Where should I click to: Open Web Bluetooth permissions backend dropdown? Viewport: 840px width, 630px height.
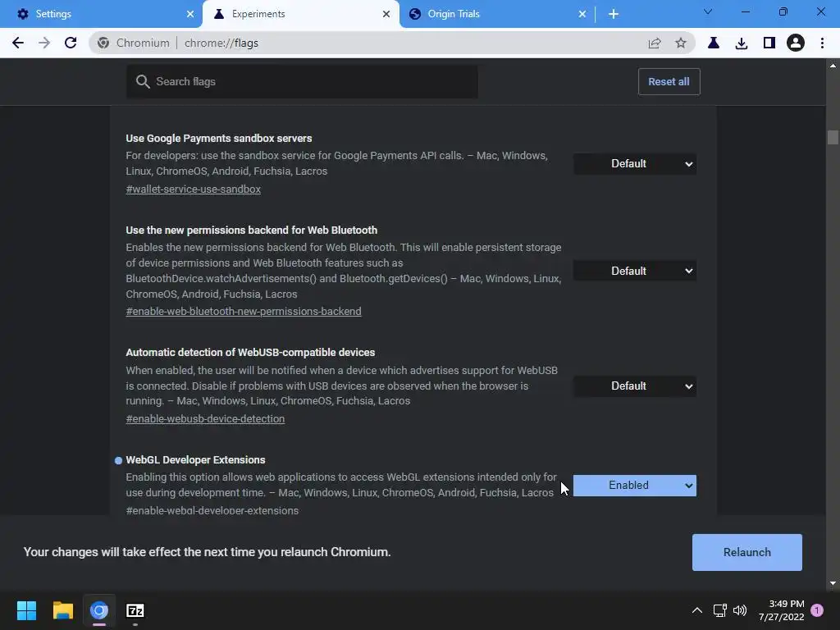pyautogui.click(x=635, y=271)
